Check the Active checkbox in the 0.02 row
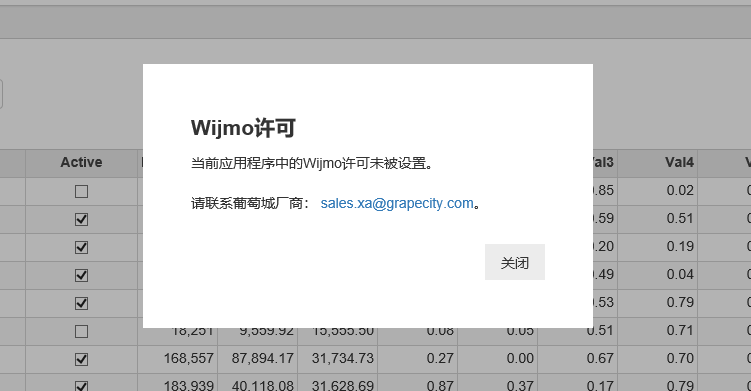This screenshot has height=391, width=751. 81,192
